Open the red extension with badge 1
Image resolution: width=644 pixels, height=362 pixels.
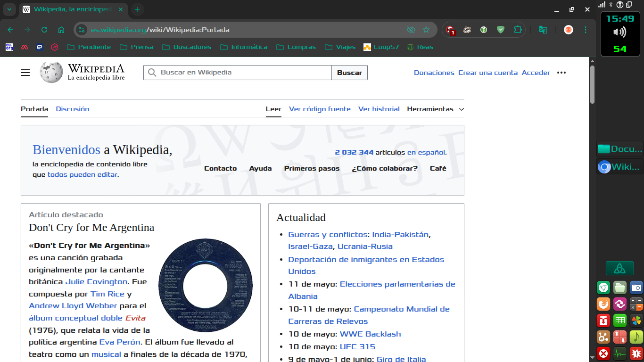(451, 30)
